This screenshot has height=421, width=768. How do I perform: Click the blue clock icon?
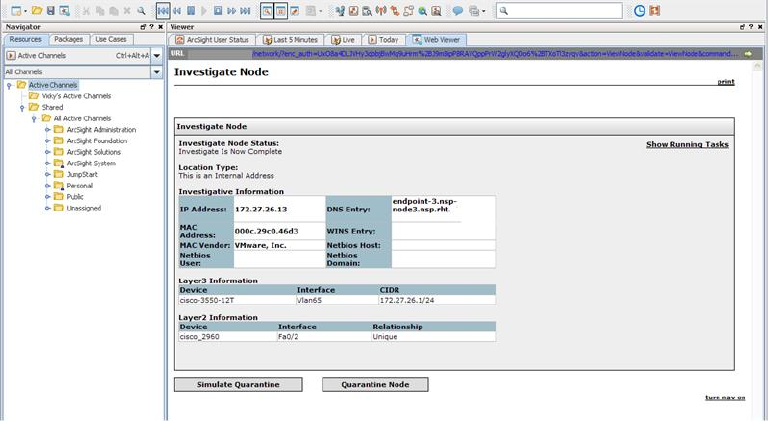point(640,11)
